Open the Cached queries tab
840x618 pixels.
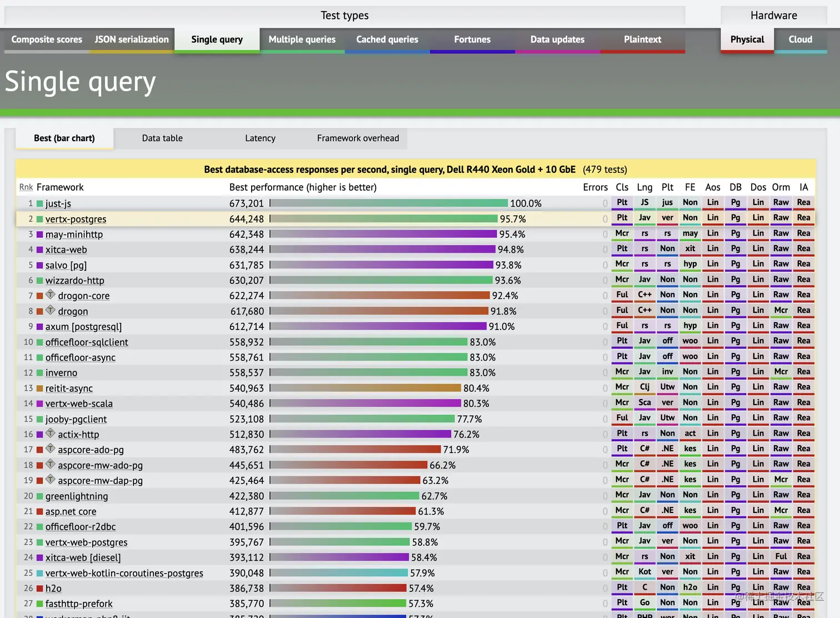[x=387, y=39]
